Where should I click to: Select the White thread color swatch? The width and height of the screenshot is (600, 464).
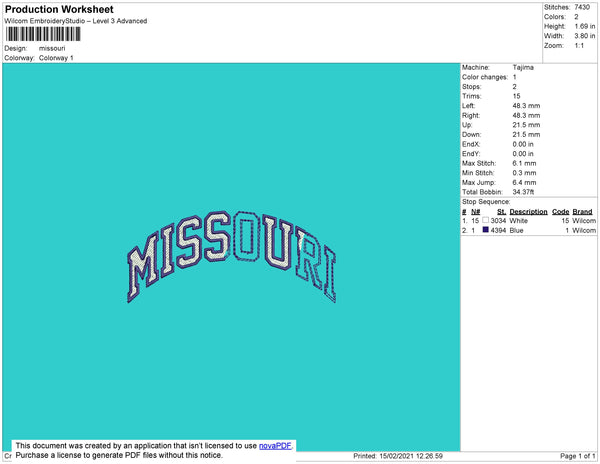[485, 220]
